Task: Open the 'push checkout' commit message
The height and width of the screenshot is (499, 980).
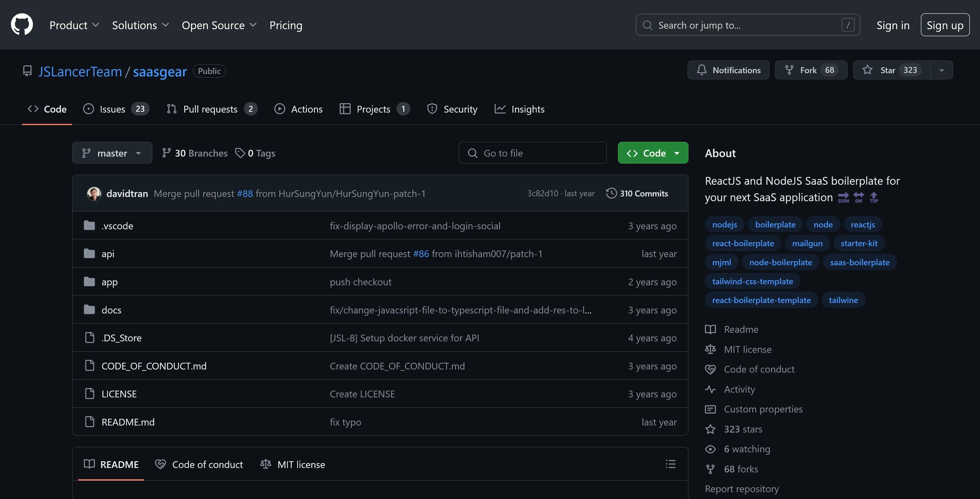Action: click(361, 282)
